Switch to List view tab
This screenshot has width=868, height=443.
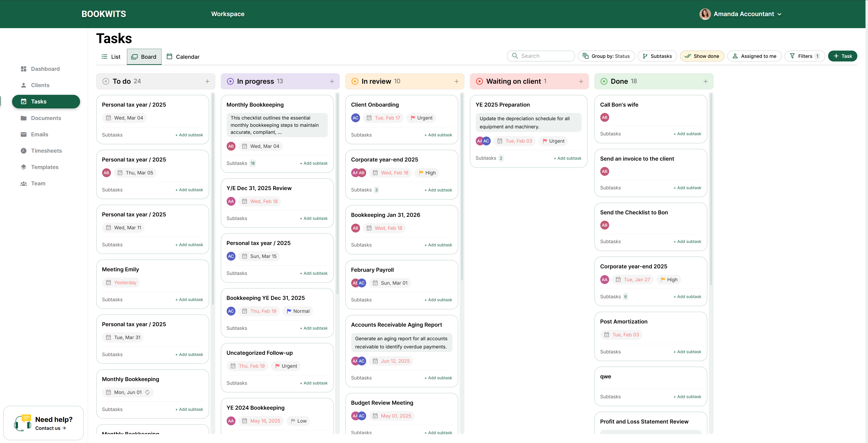tap(111, 57)
